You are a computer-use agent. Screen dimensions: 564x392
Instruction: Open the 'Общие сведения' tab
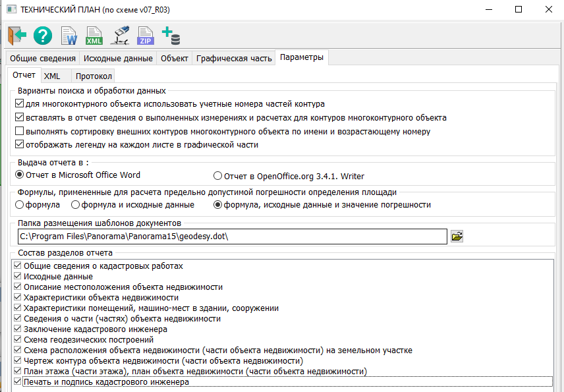pyautogui.click(x=42, y=58)
